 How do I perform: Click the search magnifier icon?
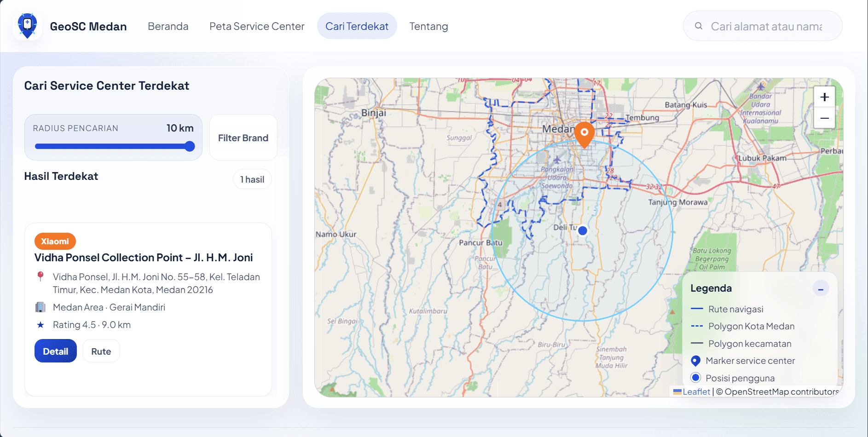tap(699, 26)
